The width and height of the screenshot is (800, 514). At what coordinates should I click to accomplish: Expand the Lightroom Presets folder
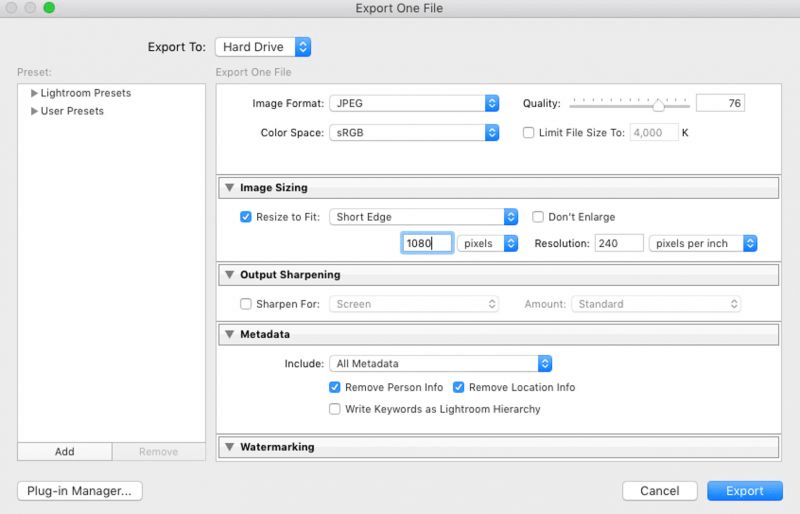[35, 93]
